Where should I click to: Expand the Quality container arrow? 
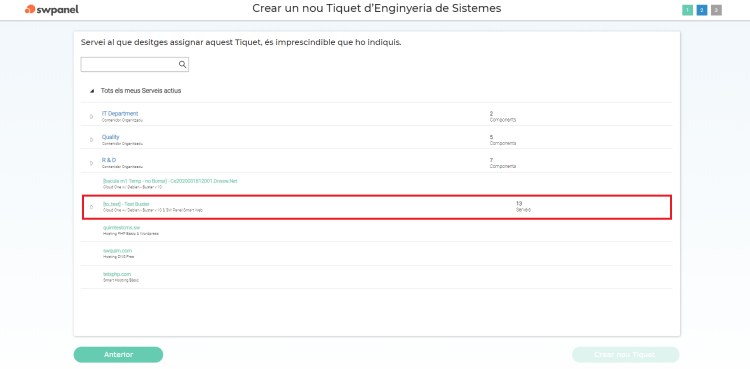pyautogui.click(x=91, y=140)
